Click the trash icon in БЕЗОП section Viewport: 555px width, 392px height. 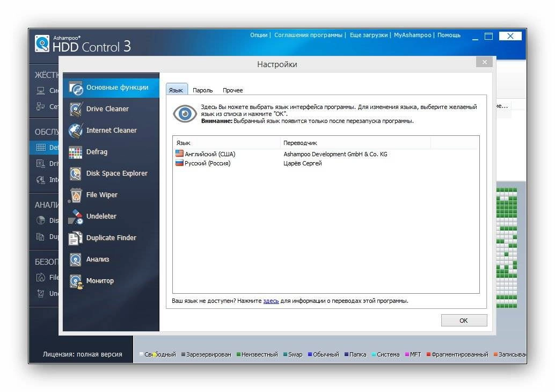click(x=41, y=293)
